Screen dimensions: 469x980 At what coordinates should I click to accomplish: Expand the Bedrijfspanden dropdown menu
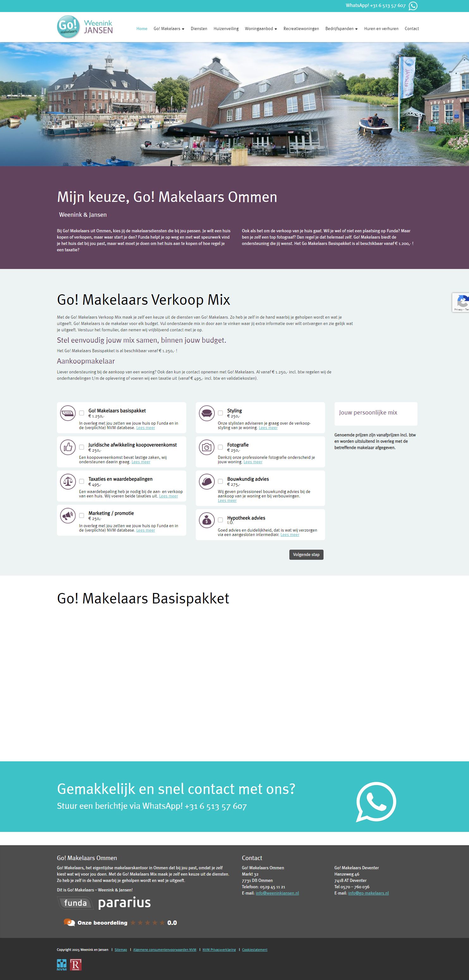point(341,29)
